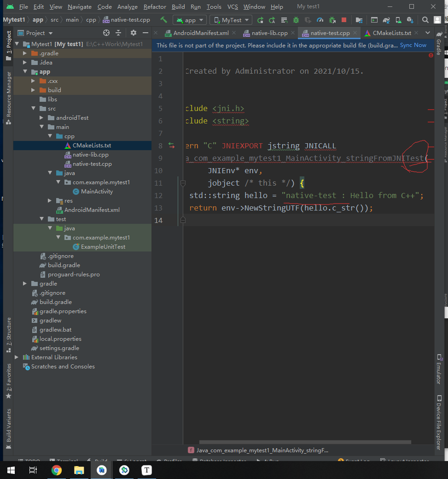Open Project Structure icon in toolbar

pos(359,20)
